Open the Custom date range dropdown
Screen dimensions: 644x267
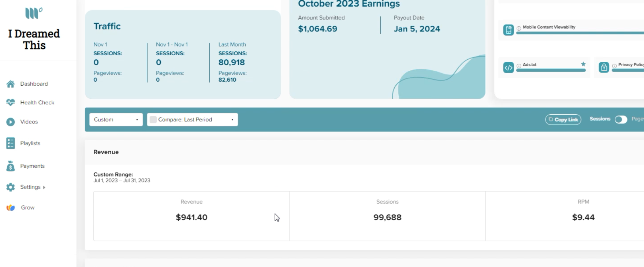(116, 119)
